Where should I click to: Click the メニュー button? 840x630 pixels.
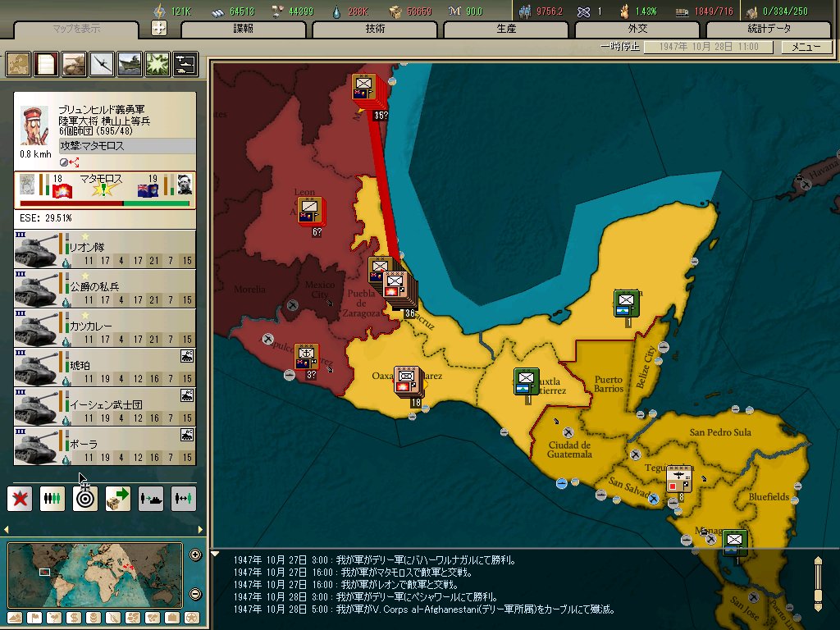[x=806, y=47]
